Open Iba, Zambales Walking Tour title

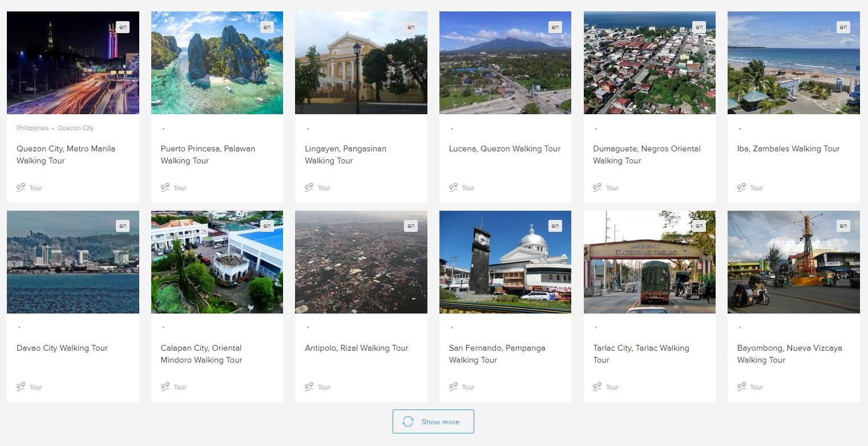click(x=788, y=148)
